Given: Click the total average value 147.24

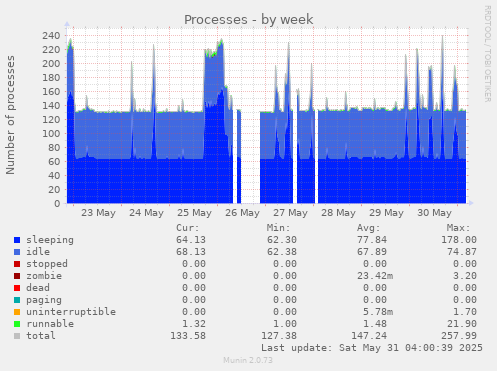Looking at the screenshot, I should (369, 336).
